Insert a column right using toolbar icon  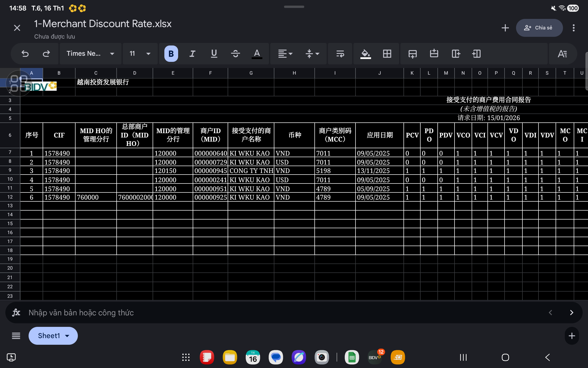pyautogui.click(x=456, y=54)
